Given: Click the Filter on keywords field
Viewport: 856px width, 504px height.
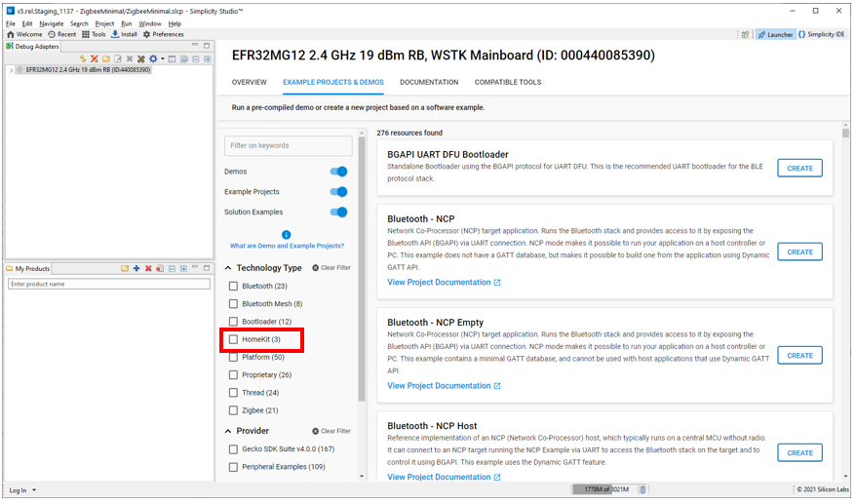Looking at the screenshot, I should [x=288, y=146].
